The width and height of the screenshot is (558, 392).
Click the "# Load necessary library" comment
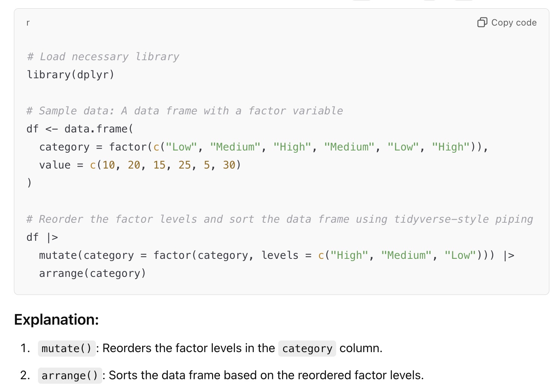pos(103,57)
